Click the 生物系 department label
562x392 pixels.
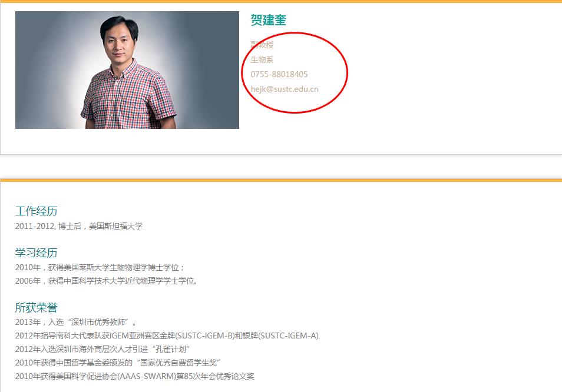click(262, 59)
